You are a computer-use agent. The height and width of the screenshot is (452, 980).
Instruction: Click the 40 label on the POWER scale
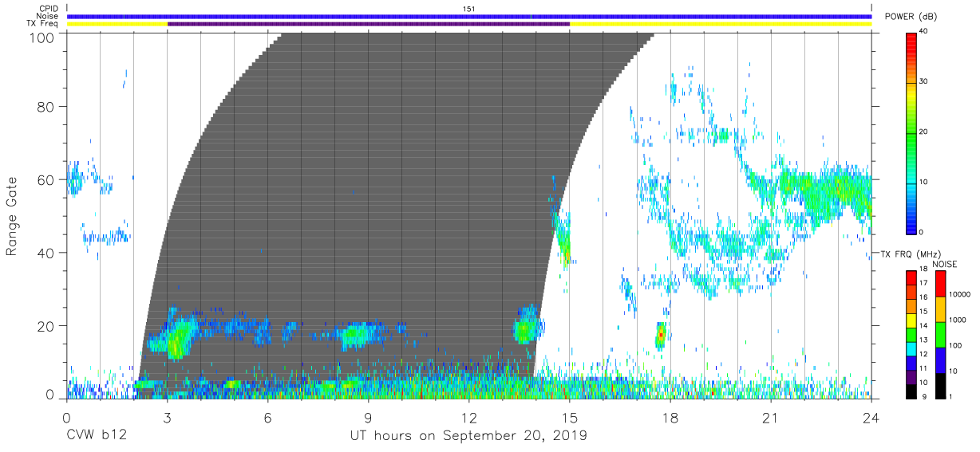coord(923,32)
